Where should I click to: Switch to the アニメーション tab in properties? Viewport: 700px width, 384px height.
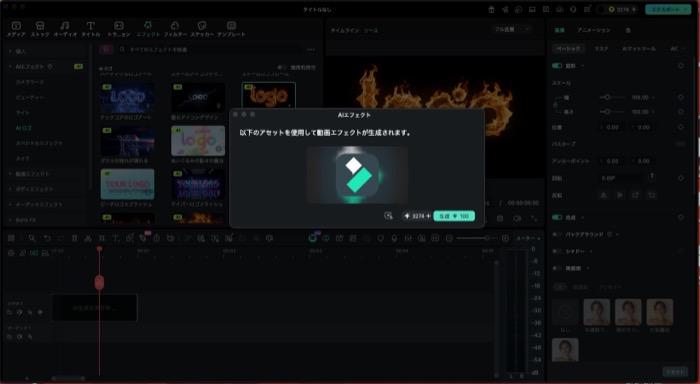pos(593,30)
